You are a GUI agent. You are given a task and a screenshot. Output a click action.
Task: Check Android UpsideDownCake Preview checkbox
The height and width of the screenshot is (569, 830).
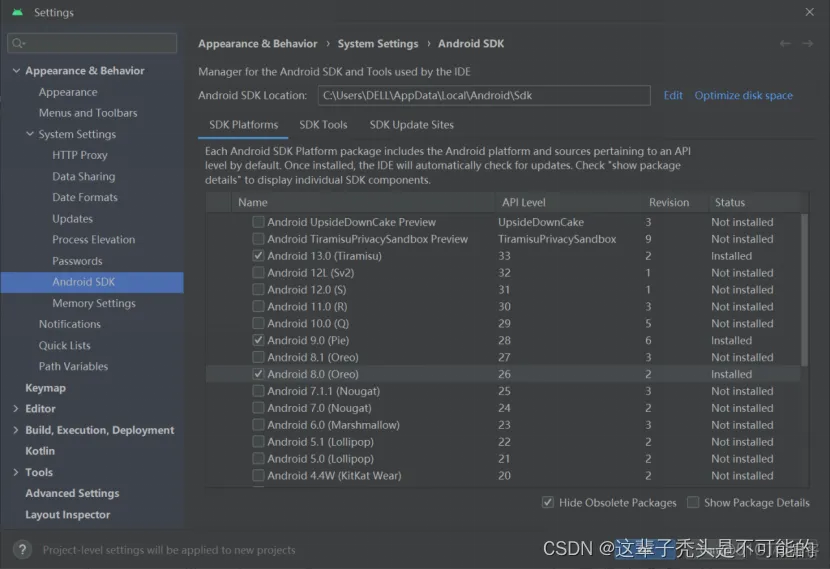[258, 222]
